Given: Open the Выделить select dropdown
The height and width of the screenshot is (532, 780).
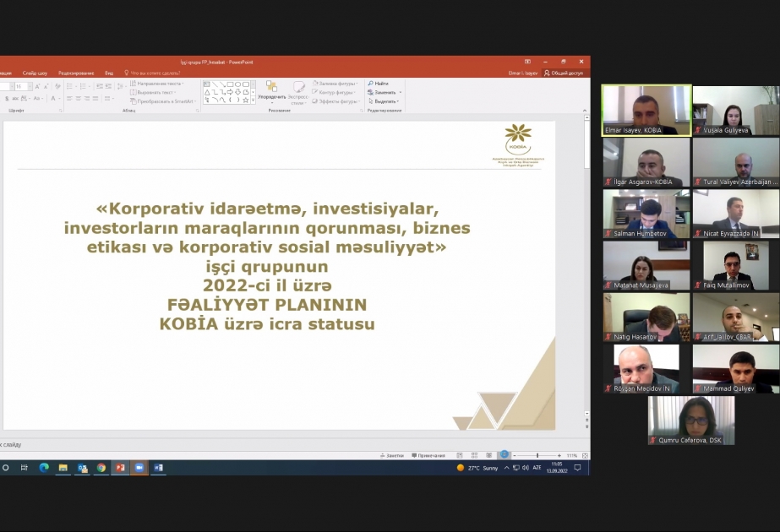Looking at the screenshot, I should coord(384,101).
